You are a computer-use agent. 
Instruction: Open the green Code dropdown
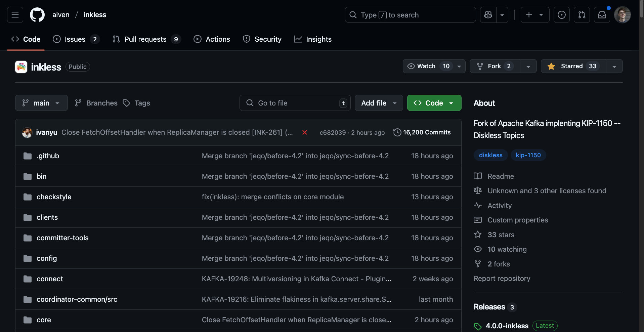click(434, 103)
